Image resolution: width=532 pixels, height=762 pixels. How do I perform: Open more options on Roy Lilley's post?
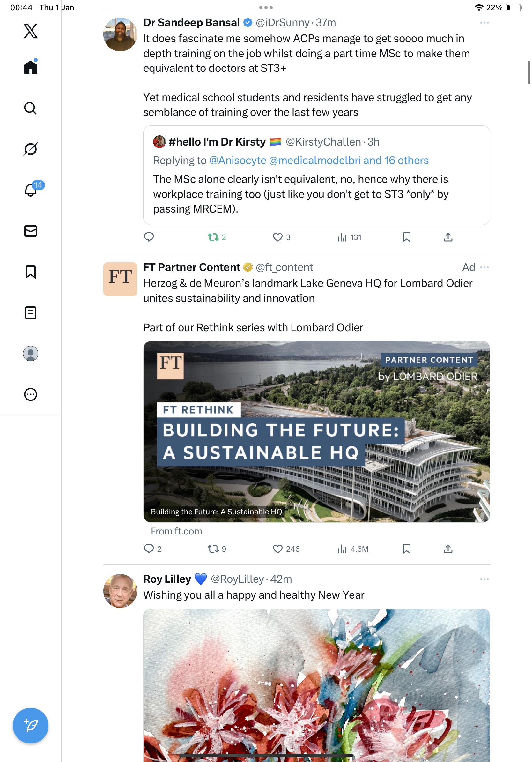click(484, 579)
